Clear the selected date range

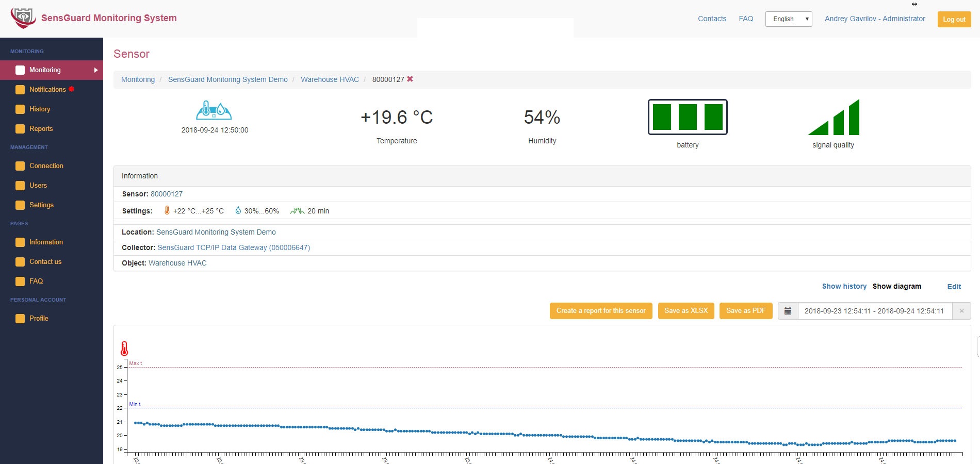pos(961,310)
